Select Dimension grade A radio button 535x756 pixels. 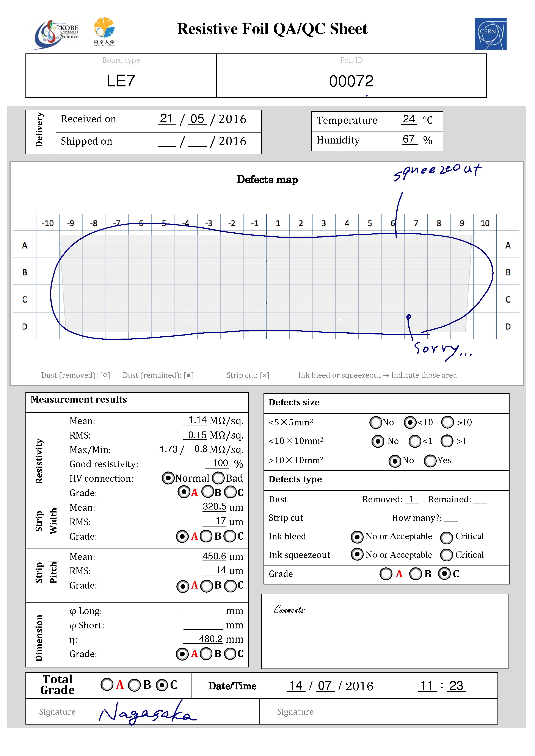pyautogui.click(x=182, y=654)
